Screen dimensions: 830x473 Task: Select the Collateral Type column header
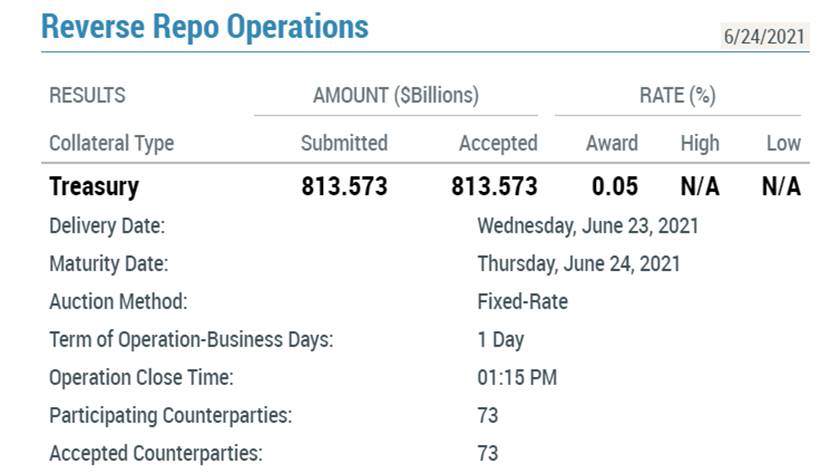pos(112,143)
